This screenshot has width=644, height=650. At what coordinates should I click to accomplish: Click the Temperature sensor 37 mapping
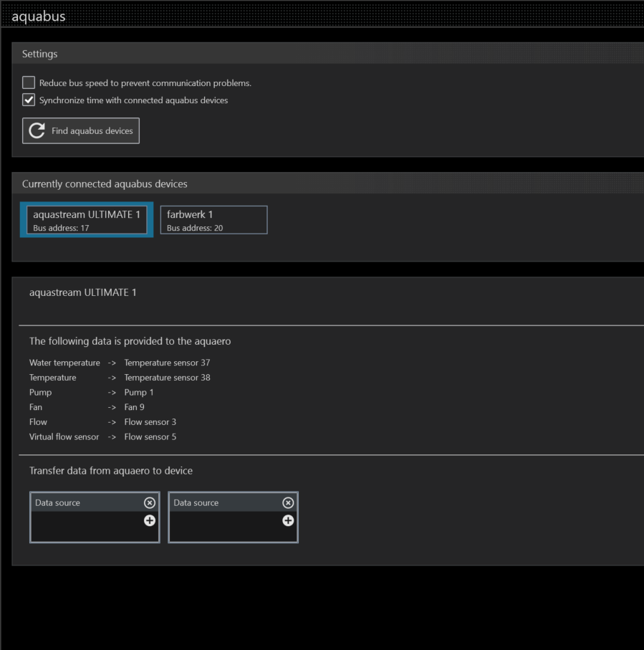(167, 363)
